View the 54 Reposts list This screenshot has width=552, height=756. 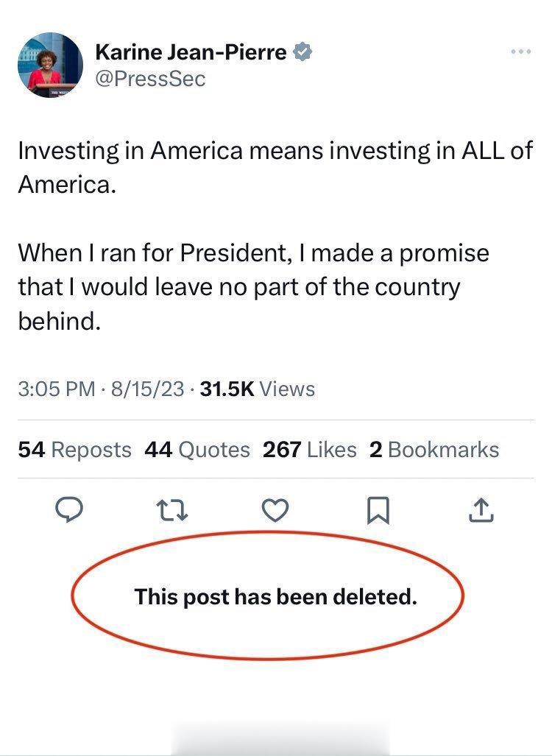[x=74, y=450]
